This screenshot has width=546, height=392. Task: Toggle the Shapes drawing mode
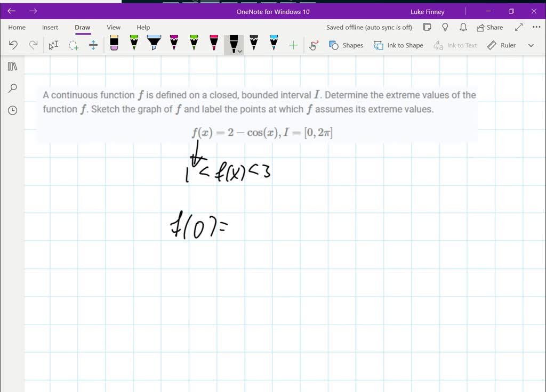coord(346,45)
